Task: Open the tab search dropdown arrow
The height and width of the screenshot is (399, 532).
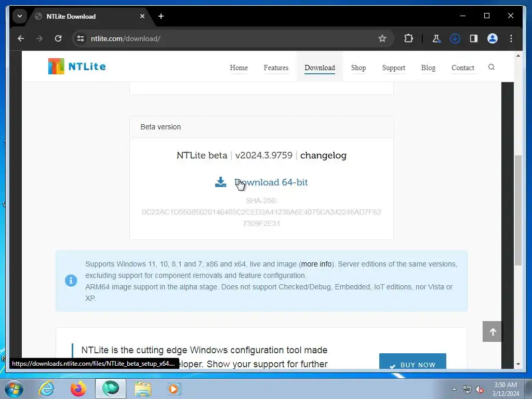Action: coord(20,16)
